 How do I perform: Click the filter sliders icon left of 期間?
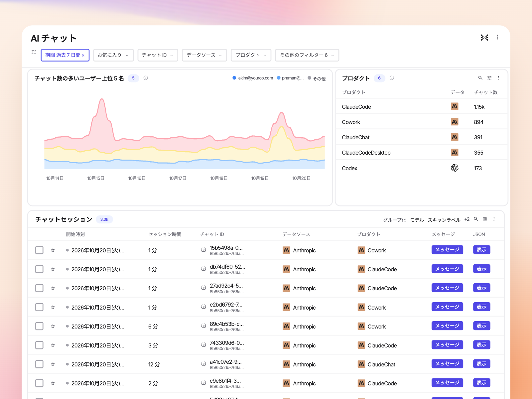pyautogui.click(x=34, y=52)
